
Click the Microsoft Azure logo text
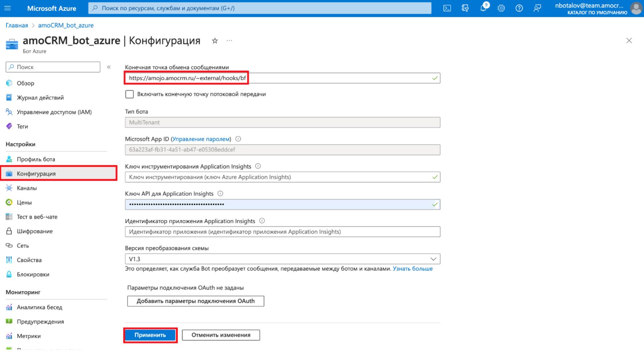tap(52, 8)
